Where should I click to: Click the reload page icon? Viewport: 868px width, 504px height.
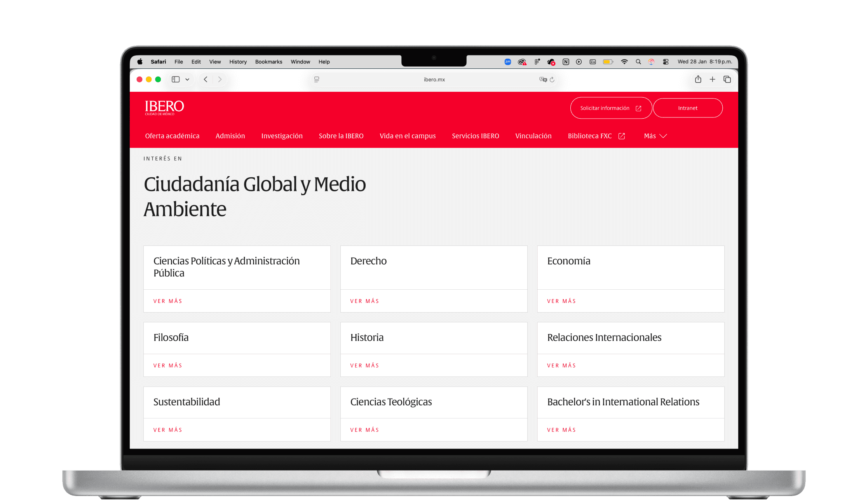click(552, 79)
